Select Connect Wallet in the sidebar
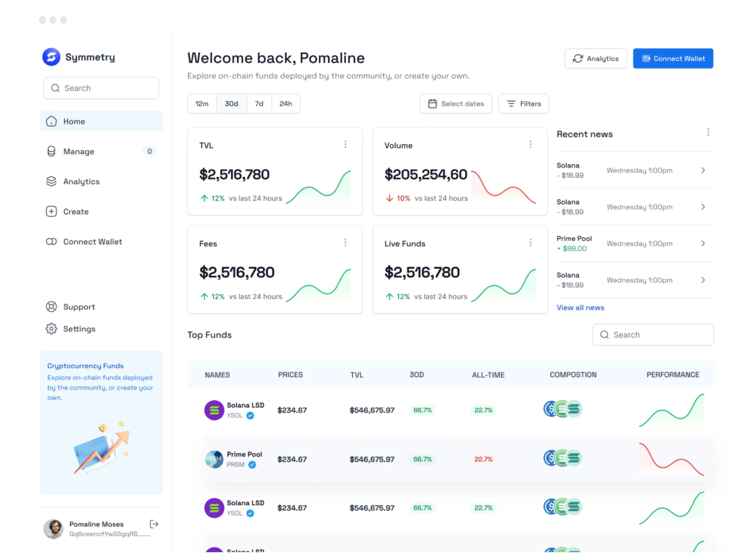This screenshot has width=754, height=560. point(101,242)
